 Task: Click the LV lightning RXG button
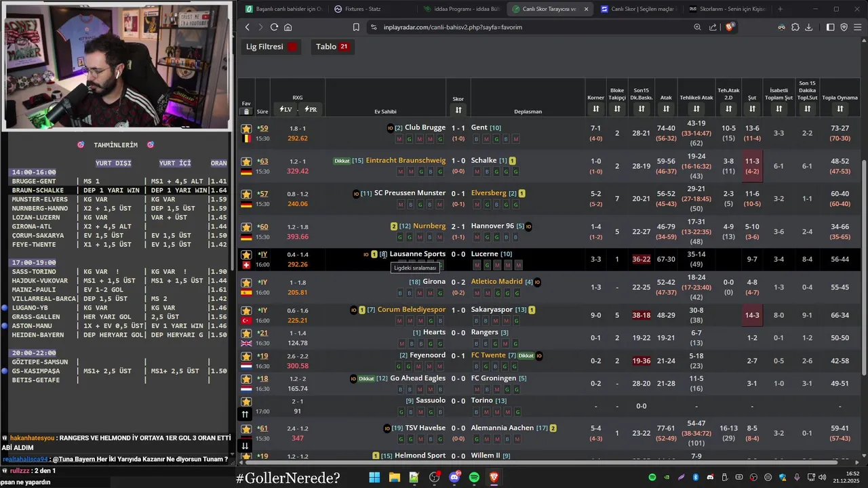[x=285, y=109]
